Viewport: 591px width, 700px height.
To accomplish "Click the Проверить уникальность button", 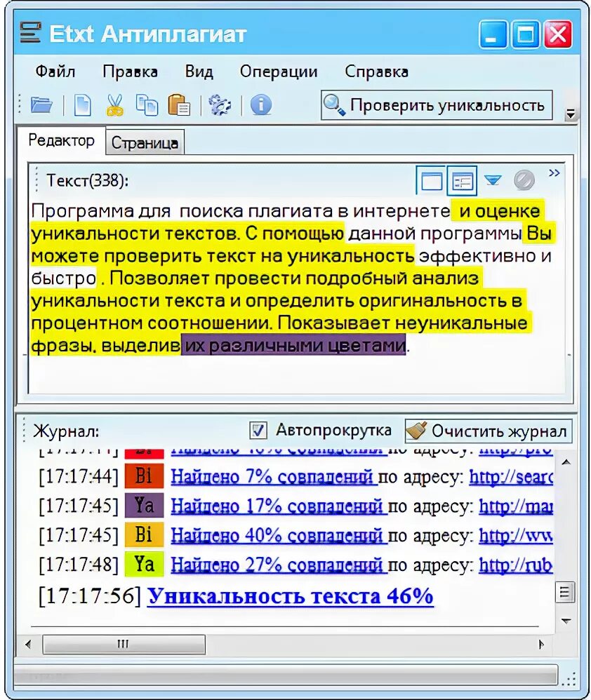I will pos(437,105).
